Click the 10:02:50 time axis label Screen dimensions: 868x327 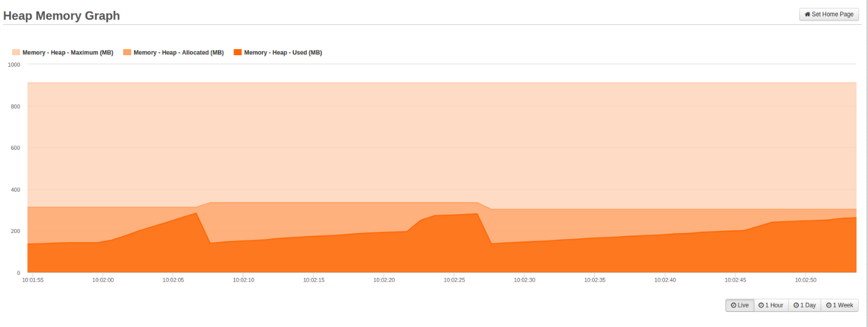[805, 280]
